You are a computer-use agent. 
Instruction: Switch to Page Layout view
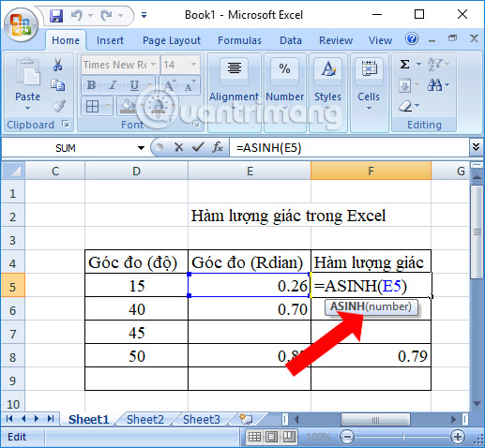(271, 437)
